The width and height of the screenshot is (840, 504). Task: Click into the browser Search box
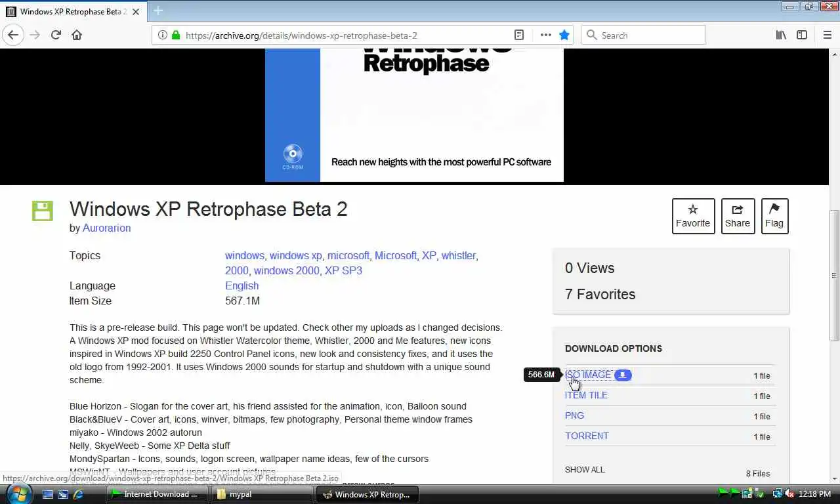643,35
